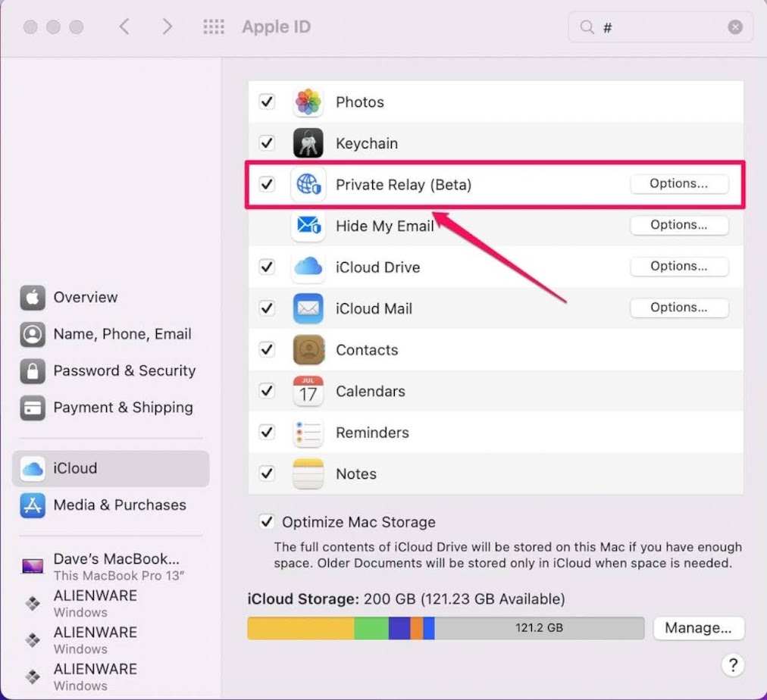
Task: Disable Optimize Mac Storage checkbox
Action: pyautogui.click(x=267, y=521)
